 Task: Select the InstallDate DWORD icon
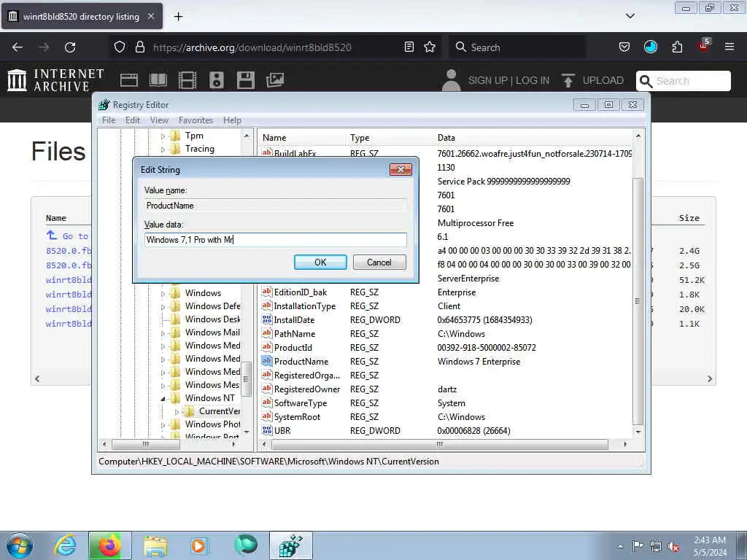[x=267, y=319]
